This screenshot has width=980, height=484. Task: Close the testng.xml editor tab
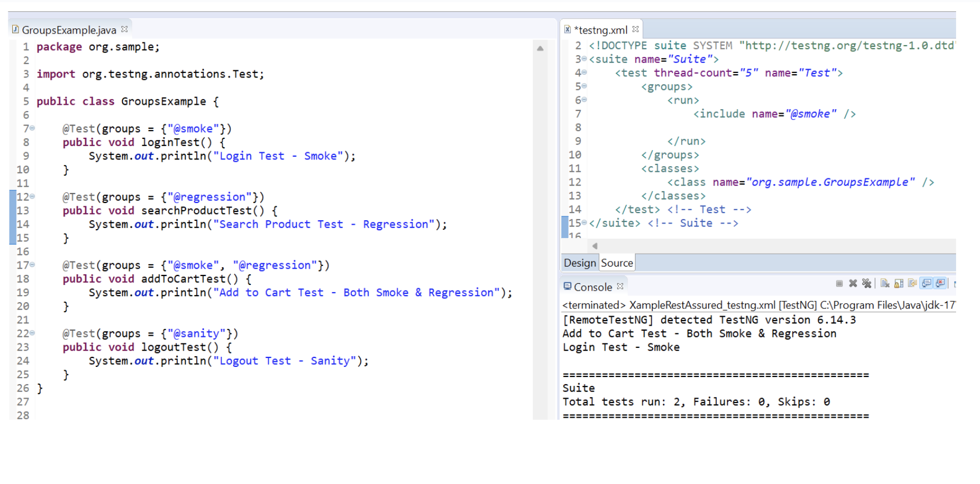635,30
